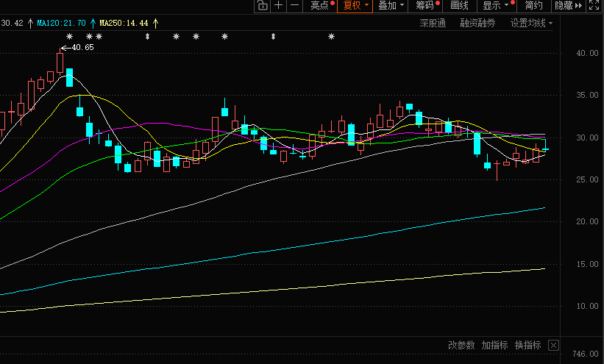Select the red peak candlestick at 40.65
Image resolution: width=604 pixels, height=364 pixels.
coord(60,63)
